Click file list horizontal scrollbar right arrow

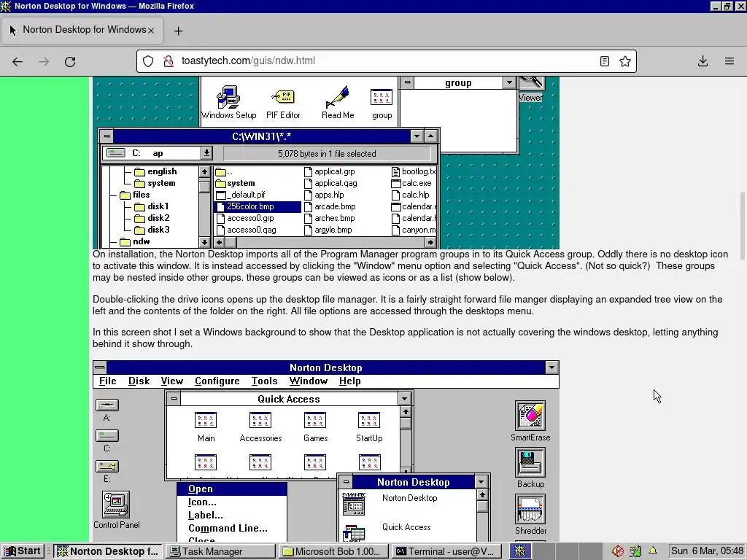(x=430, y=242)
